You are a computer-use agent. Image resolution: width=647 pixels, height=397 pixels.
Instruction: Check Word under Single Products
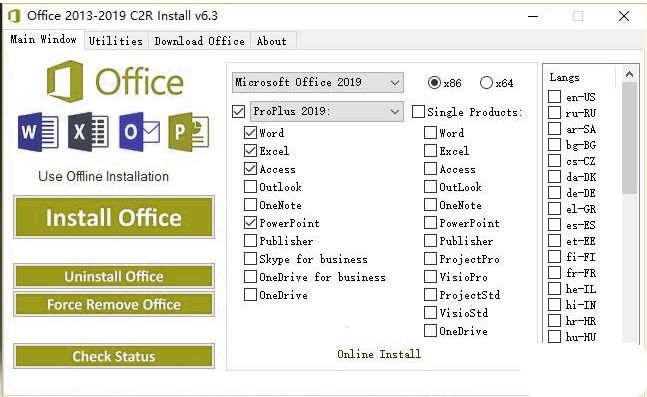[x=430, y=133]
